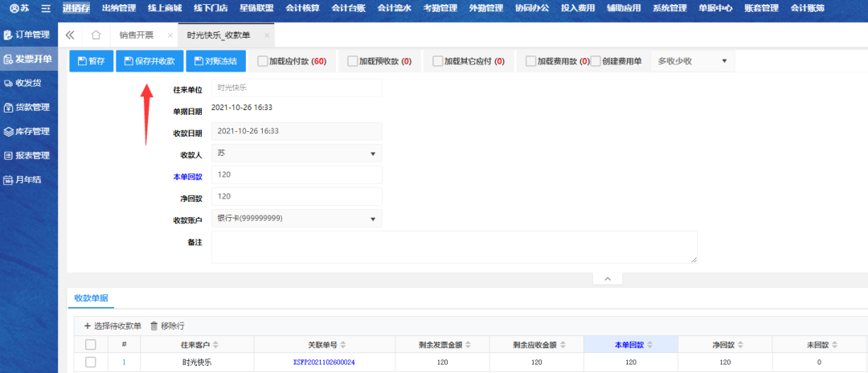The height and width of the screenshot is (373, 868).
Task: Open 货款管理 in the sidebar
Action: click(x=29, y=108)
